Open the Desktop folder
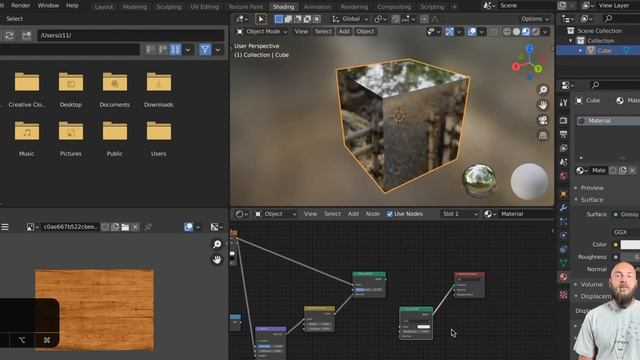Screen dimensions: 640x360 [71, 90]
